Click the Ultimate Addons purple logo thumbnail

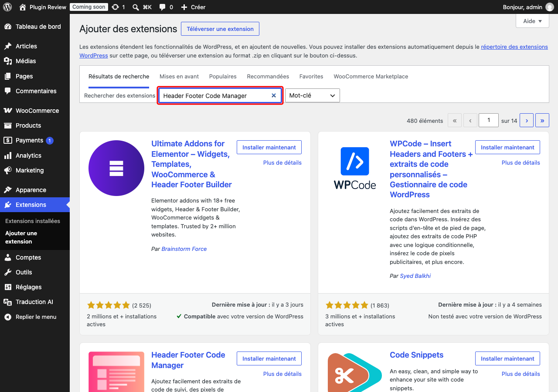tap(116, 168)
